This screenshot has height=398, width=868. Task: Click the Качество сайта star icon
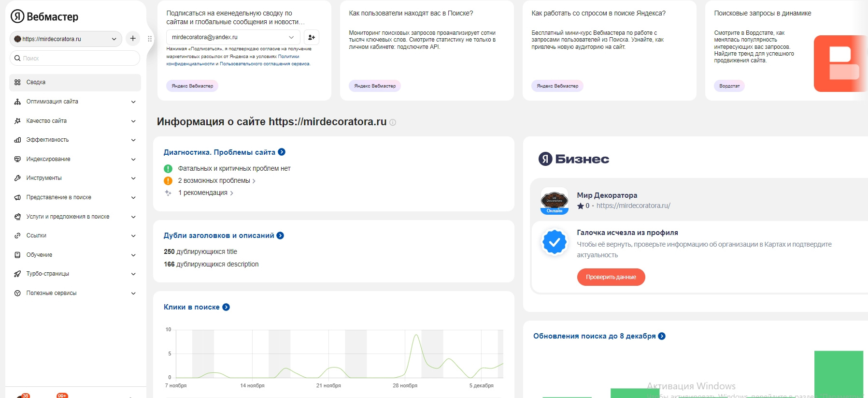[17, 121]
